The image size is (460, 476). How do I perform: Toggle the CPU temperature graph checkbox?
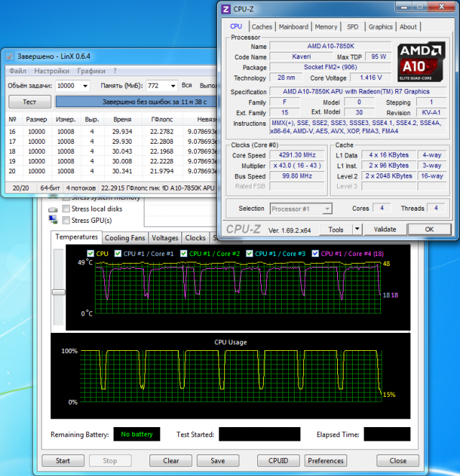tap(91, 254)
